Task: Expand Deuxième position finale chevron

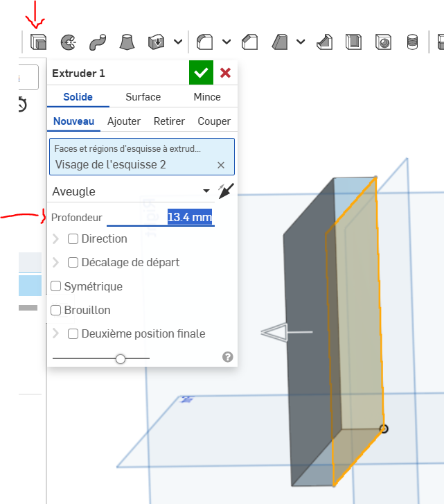Action: [55, 333]
